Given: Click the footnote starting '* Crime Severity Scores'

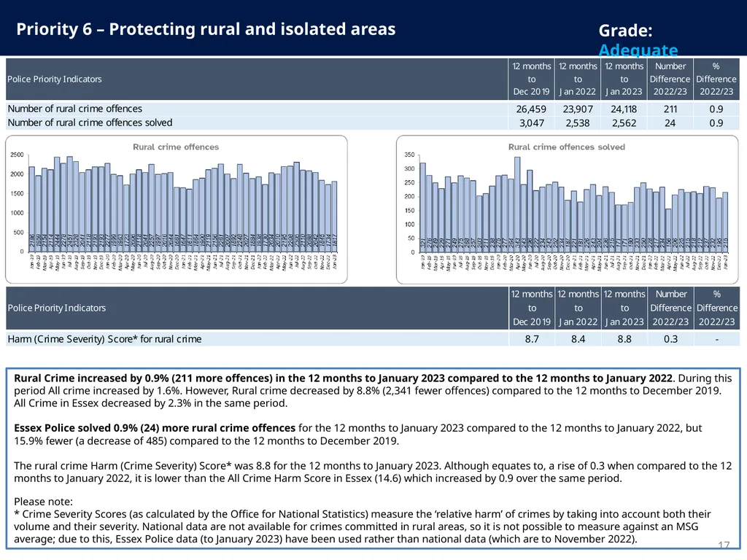Looking at the screenshot, I should [x=362, y=526].
